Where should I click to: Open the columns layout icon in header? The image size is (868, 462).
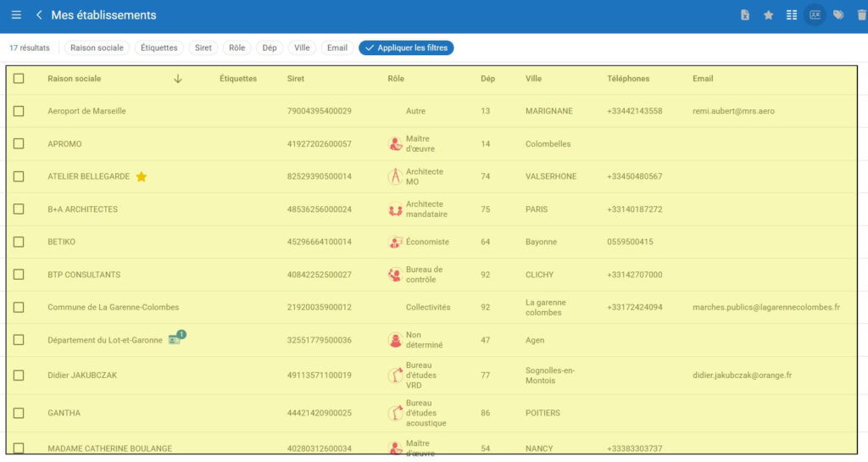click(x=792, y=15)
